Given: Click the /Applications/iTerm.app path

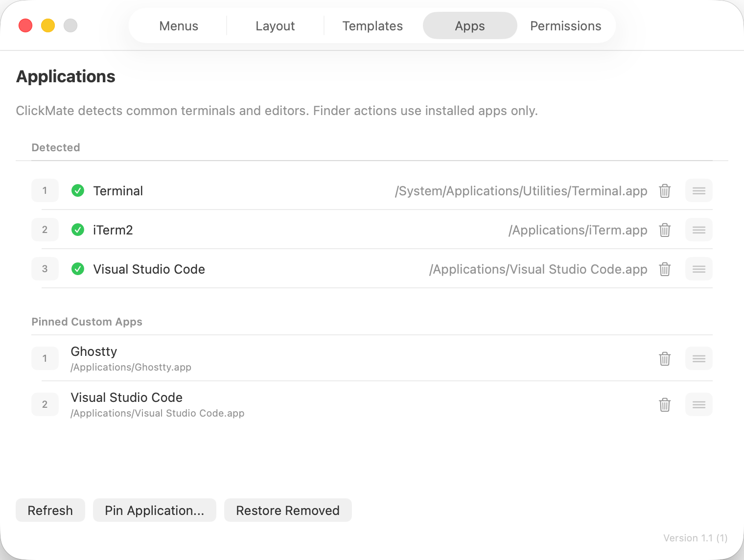Looking at the screenshot, I should pos(578,230).
